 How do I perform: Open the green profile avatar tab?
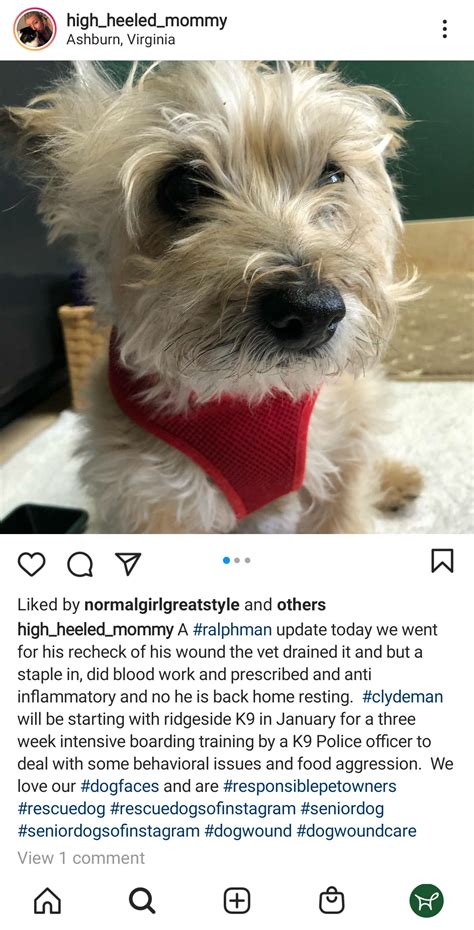[427, 901]
